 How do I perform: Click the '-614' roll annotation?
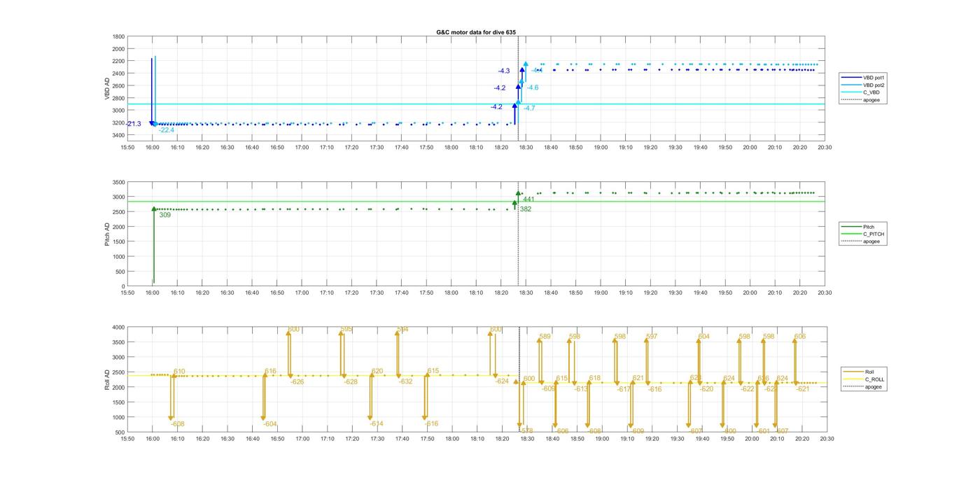click(377, 424)
